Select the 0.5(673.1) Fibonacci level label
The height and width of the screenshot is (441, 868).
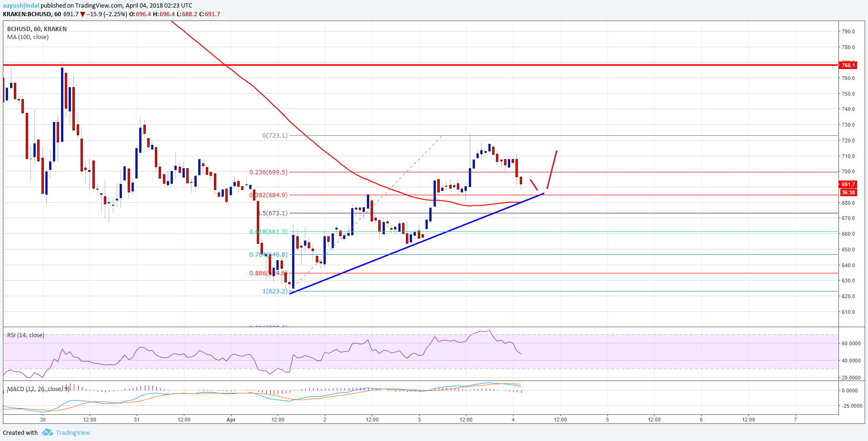(273, 213)
